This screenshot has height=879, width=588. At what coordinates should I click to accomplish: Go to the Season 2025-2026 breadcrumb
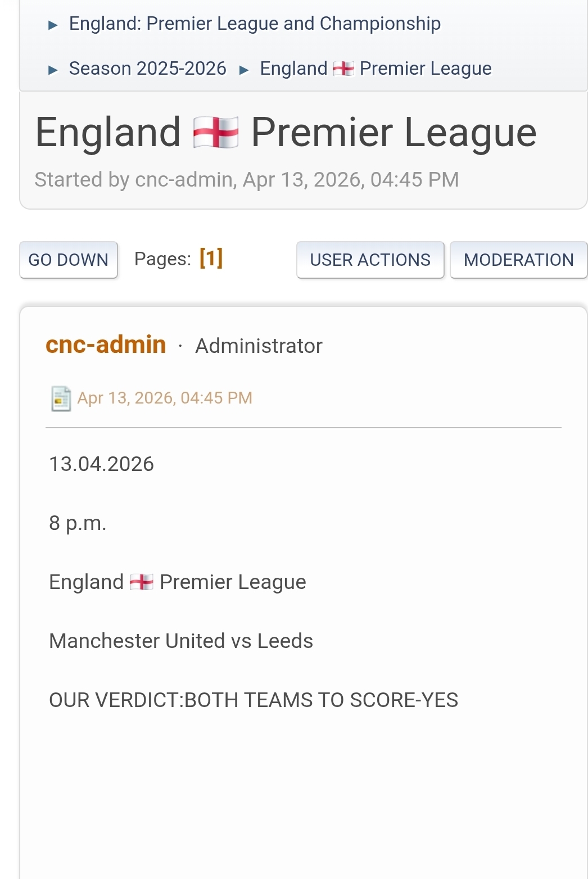tap(148, 69)
